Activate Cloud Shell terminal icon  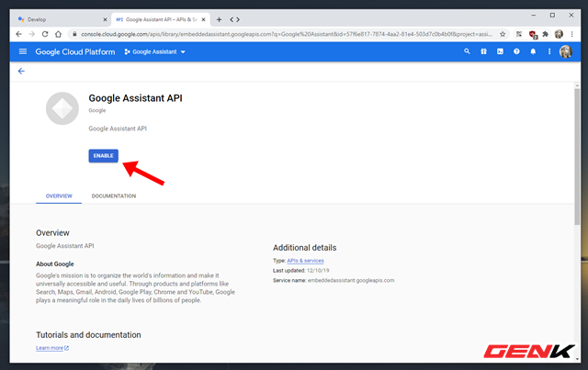point(500,51)
